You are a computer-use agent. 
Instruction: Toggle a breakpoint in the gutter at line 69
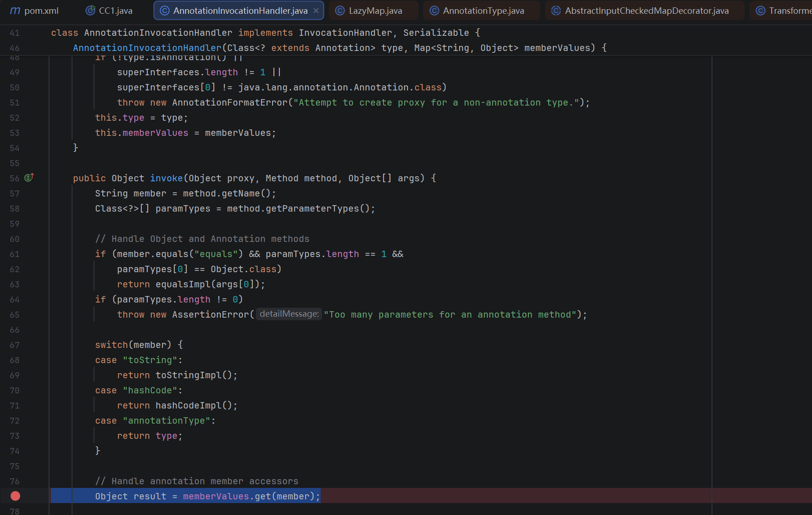tap(15, 375)
